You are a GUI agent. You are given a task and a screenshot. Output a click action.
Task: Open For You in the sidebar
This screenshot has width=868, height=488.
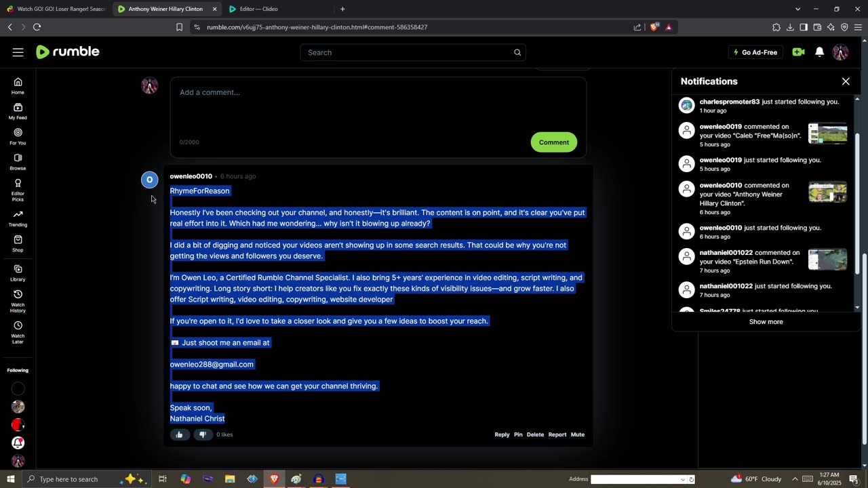[x=18, y=137]
